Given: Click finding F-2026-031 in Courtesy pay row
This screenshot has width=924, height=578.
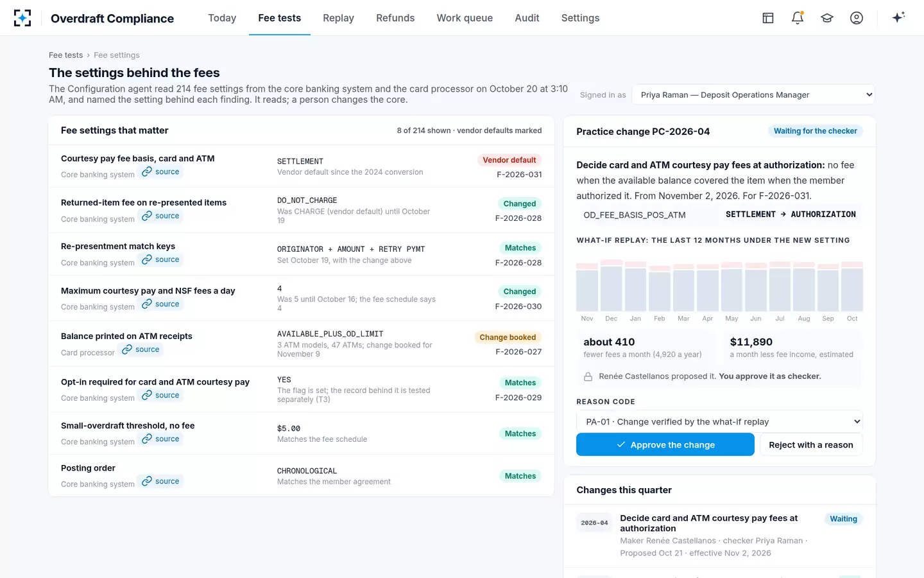Looking at the screenshot, I should [x=519, y=175].
